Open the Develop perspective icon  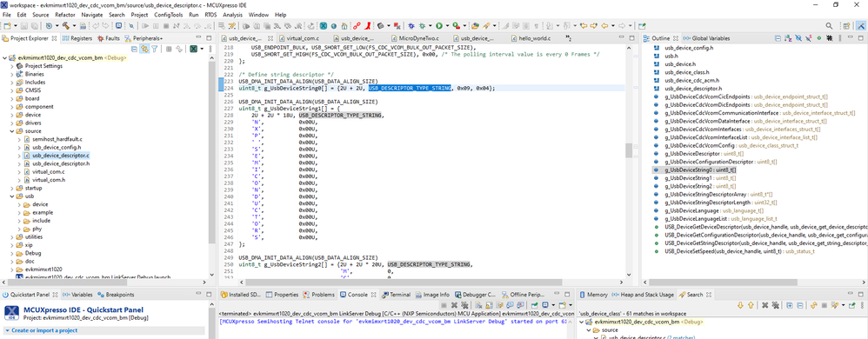pos(861,25)
